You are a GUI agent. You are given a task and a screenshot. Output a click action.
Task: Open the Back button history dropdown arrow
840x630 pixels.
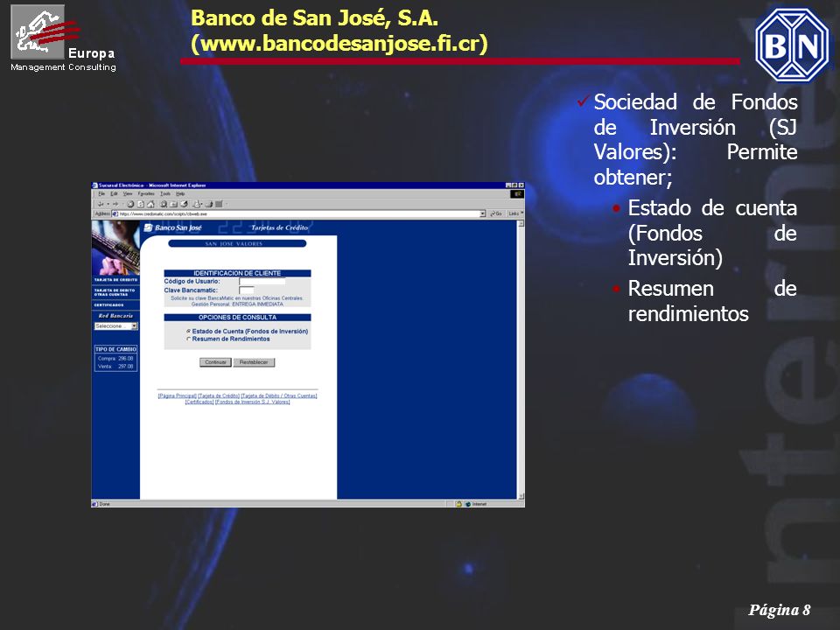[x=108, y=204]
